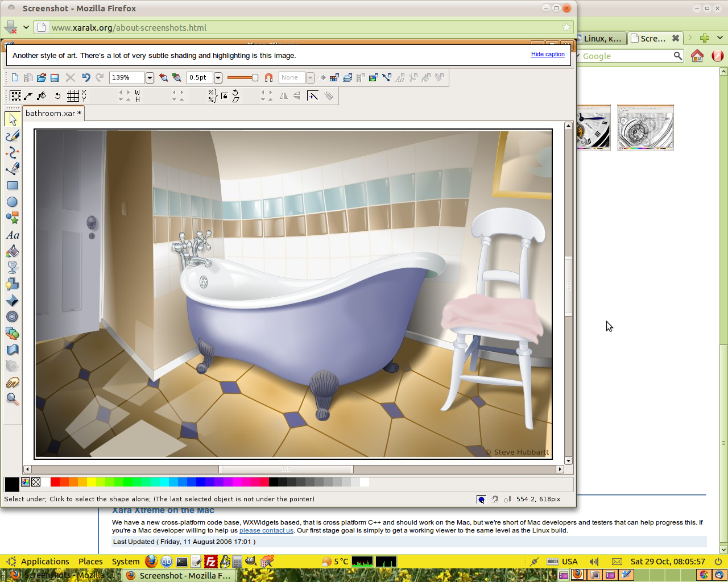The height and width of the screenshot is (582, 728).
Task: Switch to the bathroom.xar document tab
Action: (53, 113)
